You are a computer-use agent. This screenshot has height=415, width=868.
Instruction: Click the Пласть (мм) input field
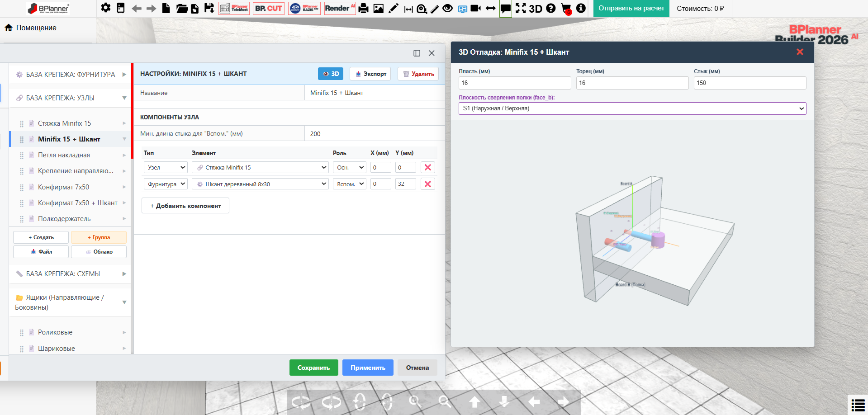coord(515,83)
